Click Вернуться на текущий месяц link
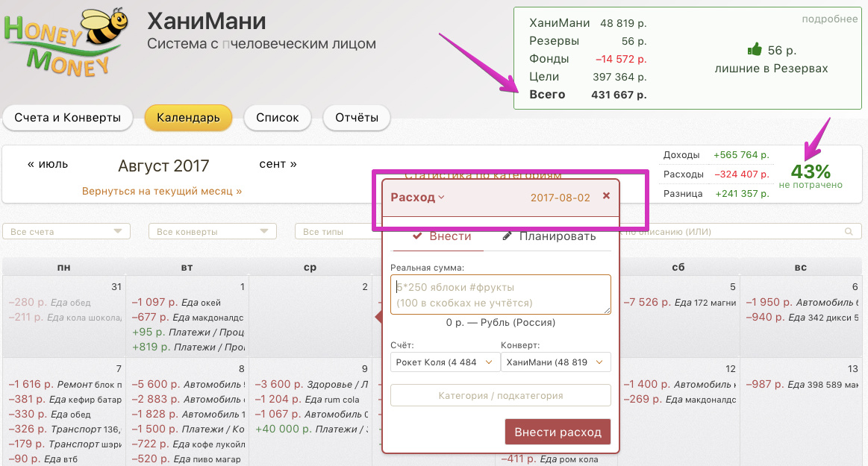This screenshot has width=868, height=466. pyautogui.click(x=162, y=192)
